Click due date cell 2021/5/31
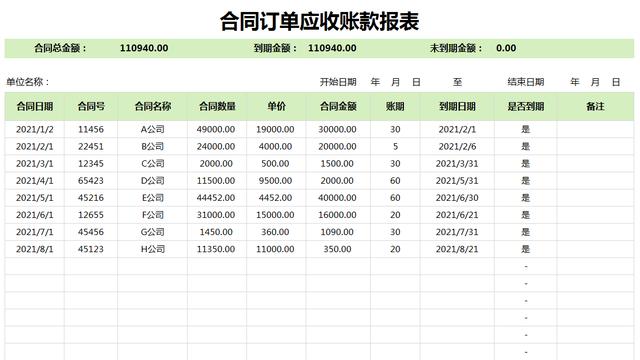640x360 pixels. (x=457, y=181)
